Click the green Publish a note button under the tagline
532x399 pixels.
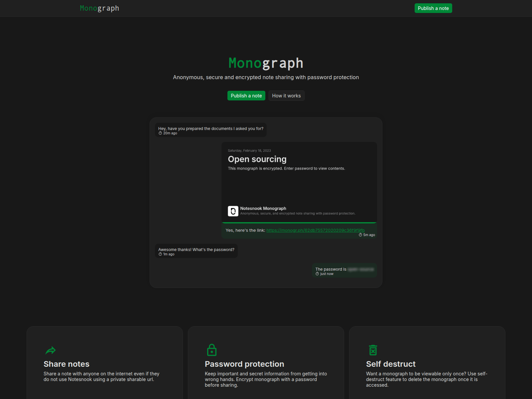tap(246, 96)
